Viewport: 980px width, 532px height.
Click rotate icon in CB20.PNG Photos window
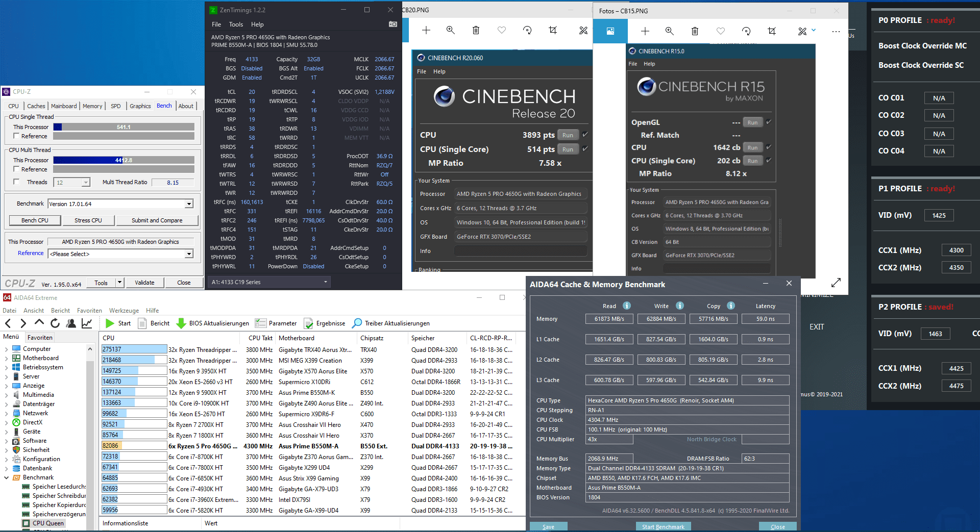point(527,30)
